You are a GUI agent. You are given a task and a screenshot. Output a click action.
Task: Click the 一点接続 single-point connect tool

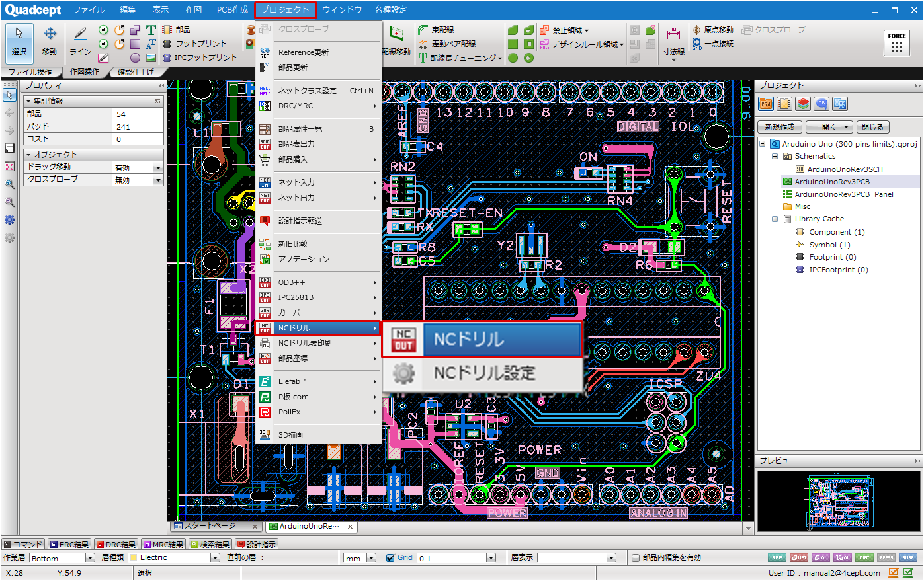(712, 44)
